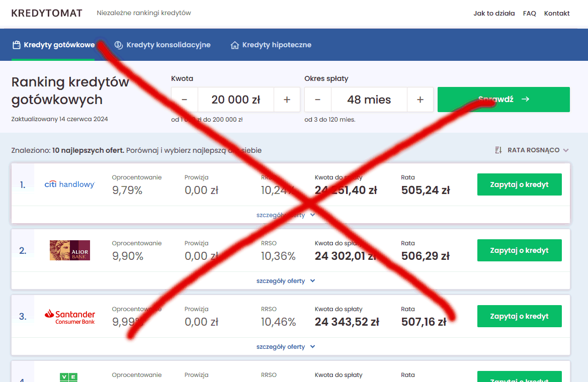Image resolution: width=588 pixels, height=382 pixels.
Task: Decrease repayment period with minus button
Action: (x=318, y=100)
